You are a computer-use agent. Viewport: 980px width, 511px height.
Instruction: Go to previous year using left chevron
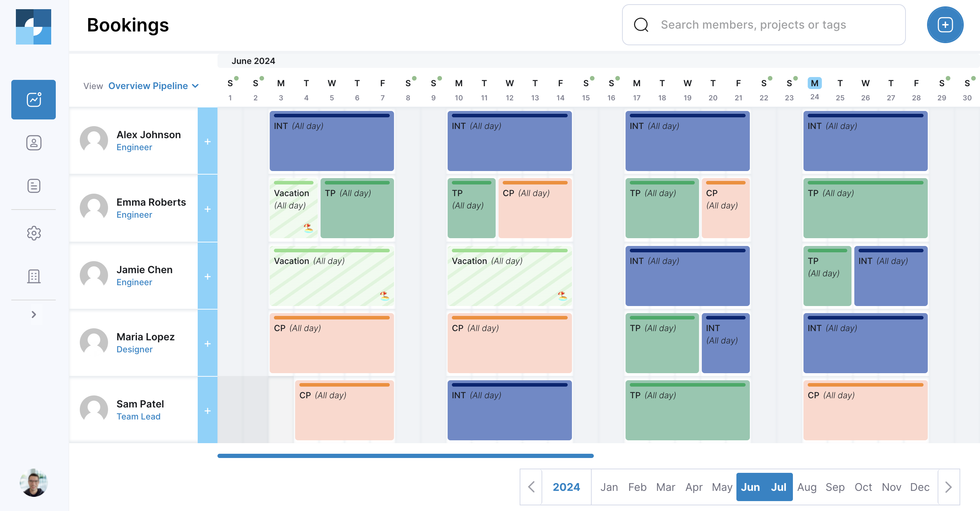pos(531,487)
